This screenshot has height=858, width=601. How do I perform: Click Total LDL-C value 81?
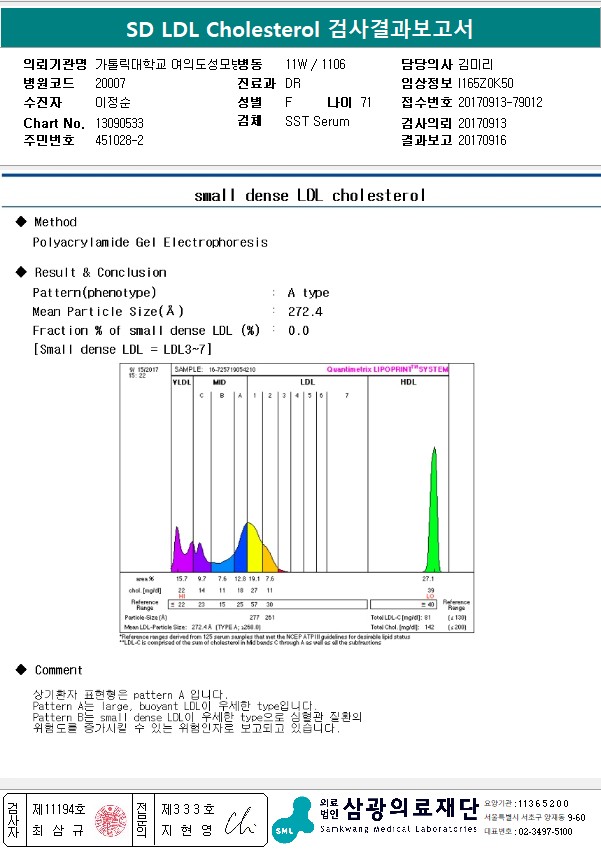click(427, 617)
